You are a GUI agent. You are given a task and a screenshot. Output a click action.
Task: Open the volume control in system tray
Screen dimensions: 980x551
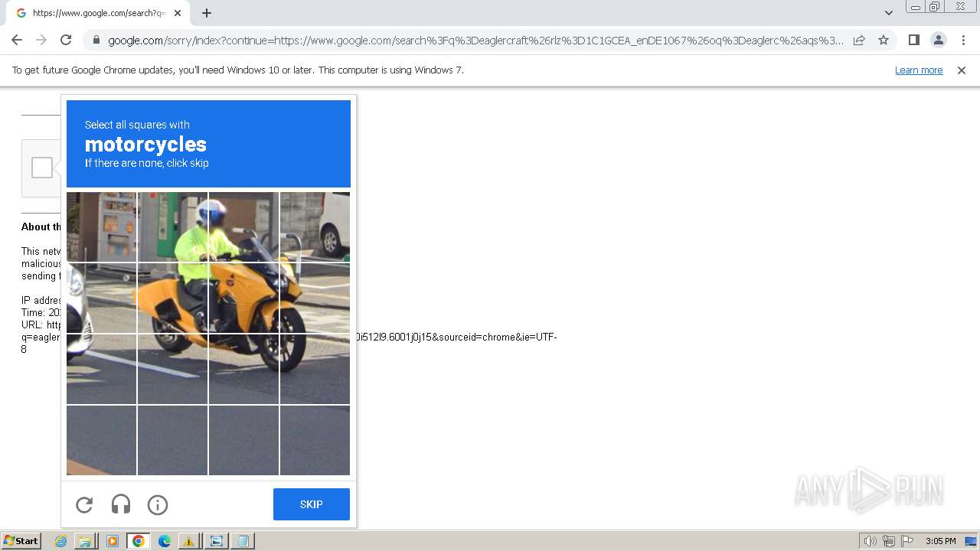pyautogui.click(x=871, y=541)
